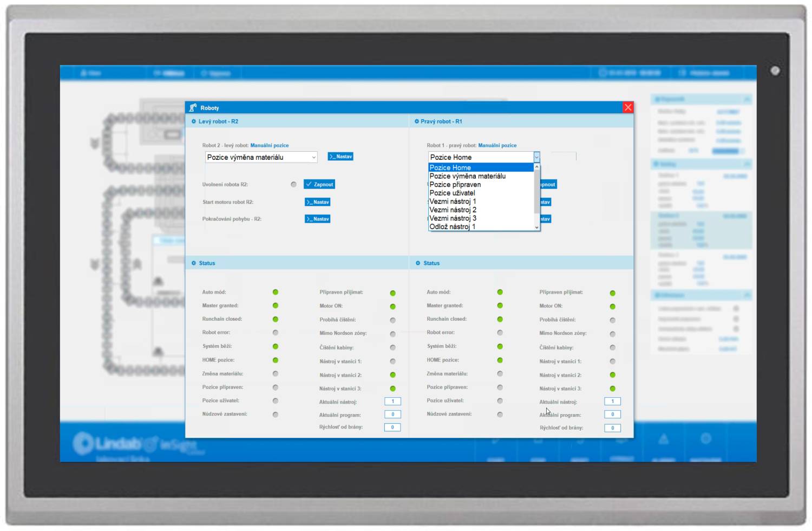The width and height of the screenshot is (812, 531).
Task: Click the gear icon next to 'Levý robot - R2'
Action: 194,121
